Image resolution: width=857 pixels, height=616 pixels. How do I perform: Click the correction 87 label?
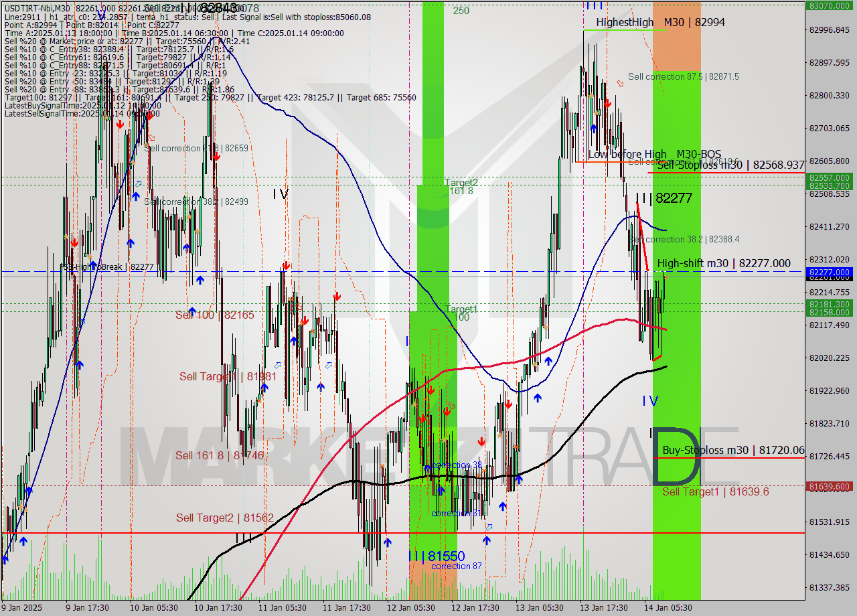click(456, 566)
